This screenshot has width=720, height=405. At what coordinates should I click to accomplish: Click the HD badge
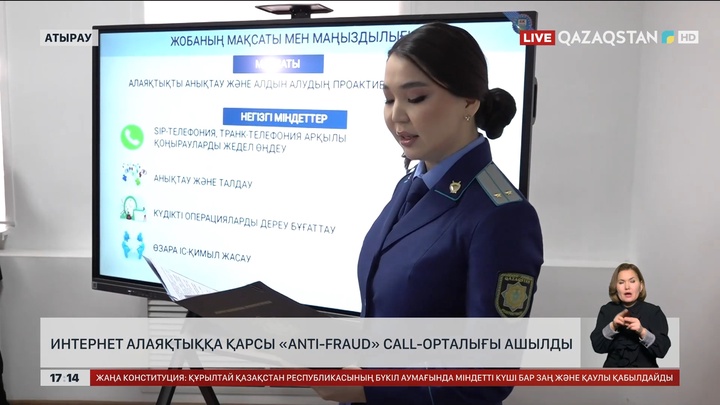coord(687,37)
